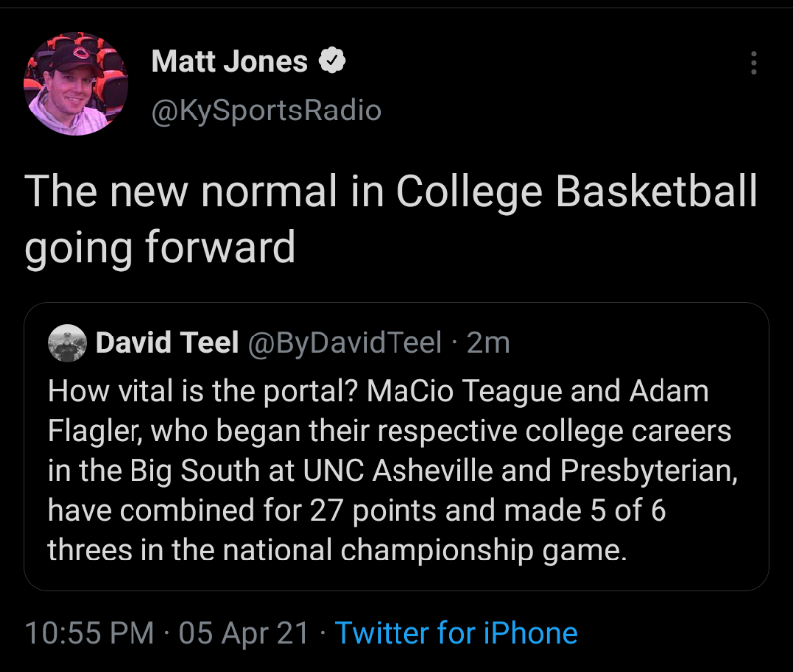Click the main tweet text about College Basketball
This screenshot has width=793, height=672.
pos(390,191)
